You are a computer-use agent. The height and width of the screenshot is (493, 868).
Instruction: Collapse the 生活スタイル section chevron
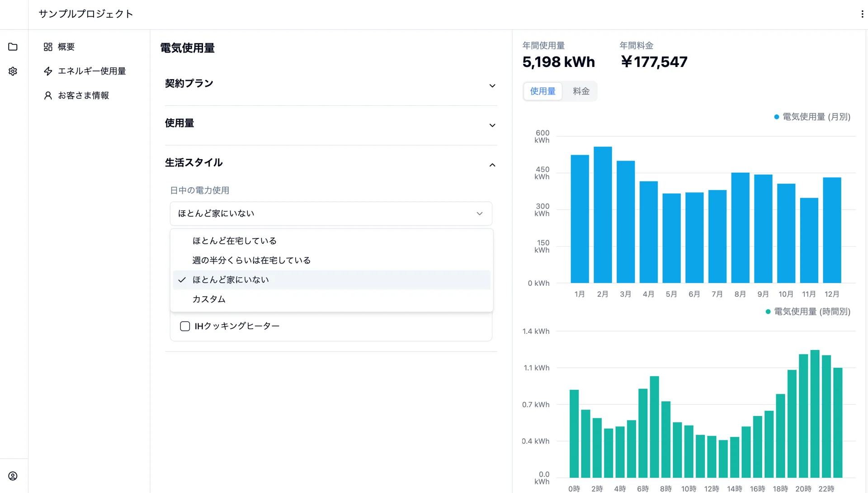[492, 165]
